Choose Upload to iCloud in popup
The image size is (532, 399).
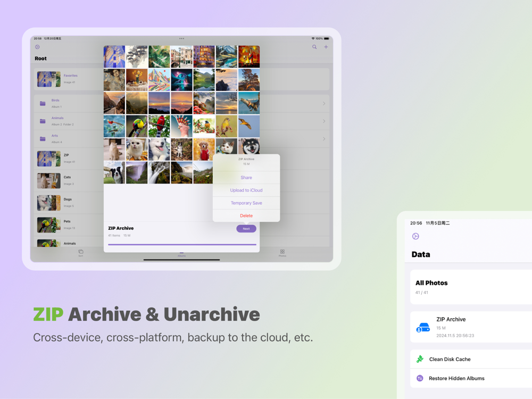(x=246, y=190)
